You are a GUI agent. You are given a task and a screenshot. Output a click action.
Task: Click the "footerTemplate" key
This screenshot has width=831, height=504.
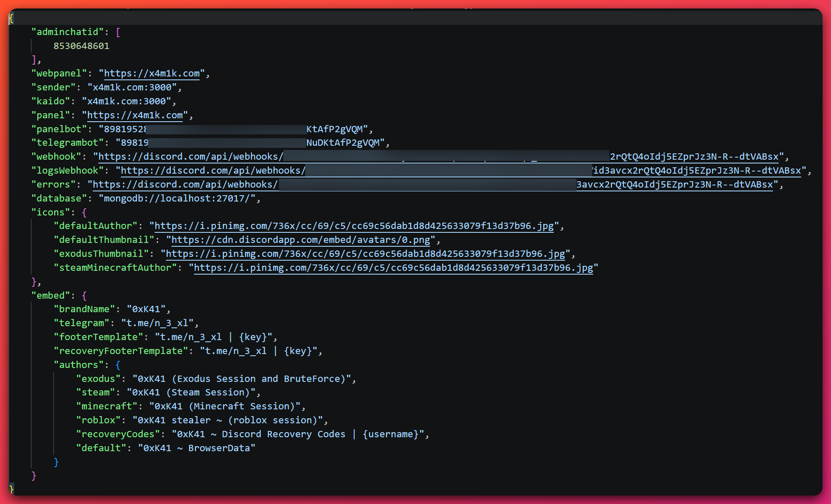click(x=98, y=337)
